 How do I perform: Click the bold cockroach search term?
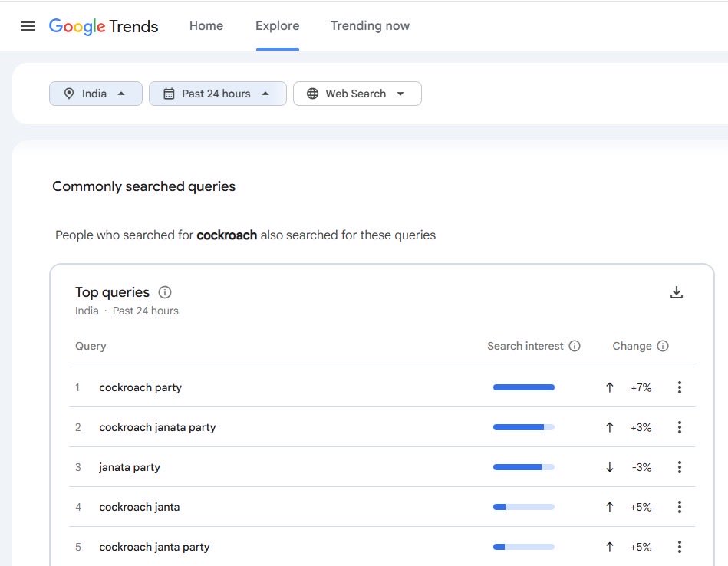[226, 235]
